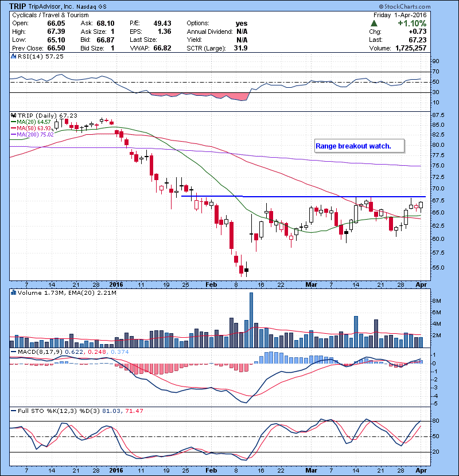Click the TRIP ticker symbol in header
The width and height of the screenshot is (459, 476).
click(x=18, y=6)
